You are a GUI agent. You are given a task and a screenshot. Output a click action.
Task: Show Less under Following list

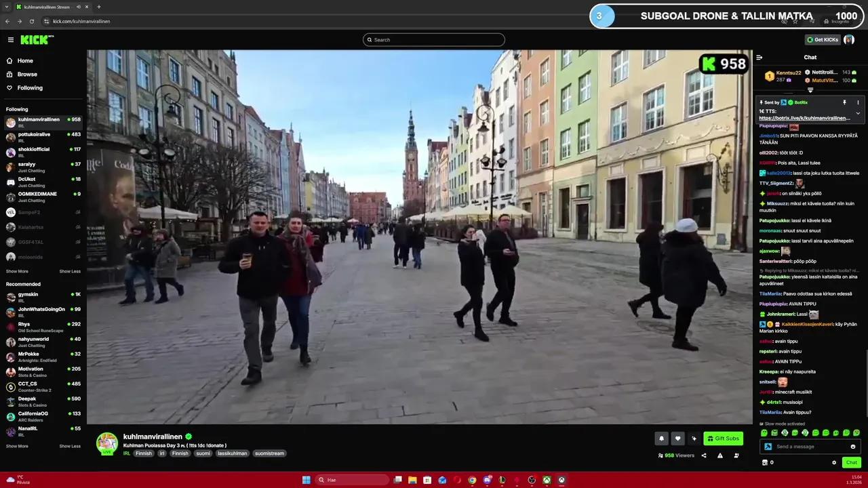pyautogui.click(x=70, y=271)
